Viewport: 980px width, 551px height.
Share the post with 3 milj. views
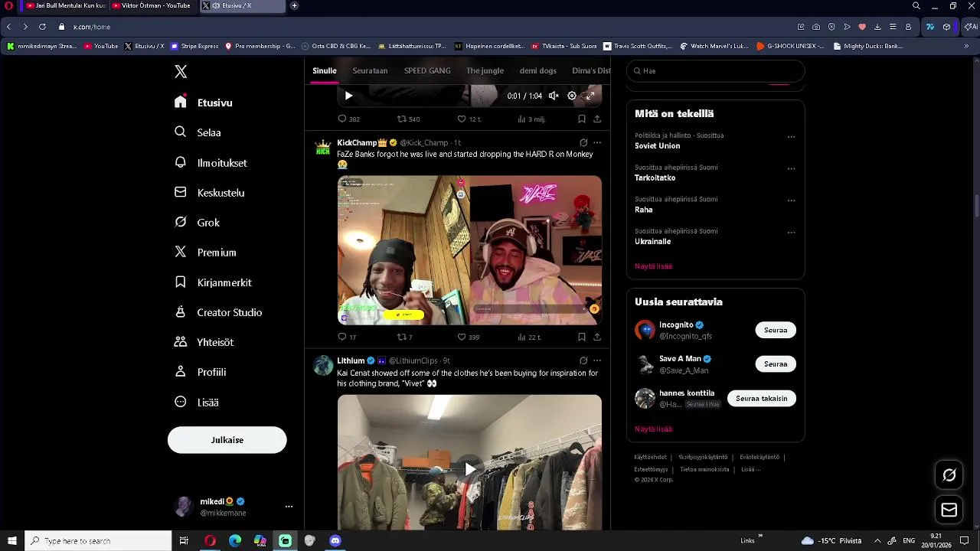[597, 119]
